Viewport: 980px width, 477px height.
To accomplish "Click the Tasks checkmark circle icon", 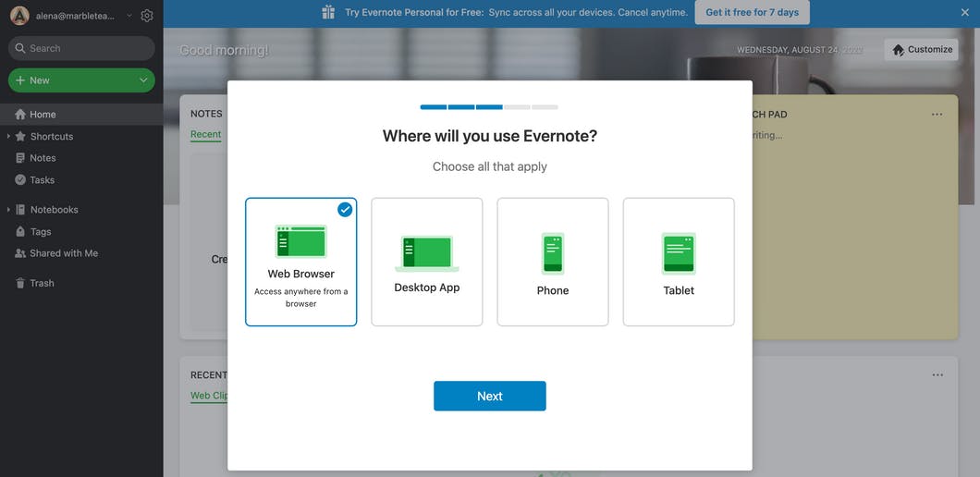I will (20, 180).
